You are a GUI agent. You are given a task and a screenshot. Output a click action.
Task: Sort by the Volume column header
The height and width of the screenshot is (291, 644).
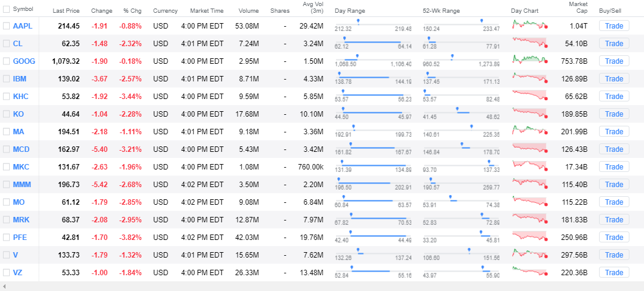pyautogui.click(x=249, y=11)
